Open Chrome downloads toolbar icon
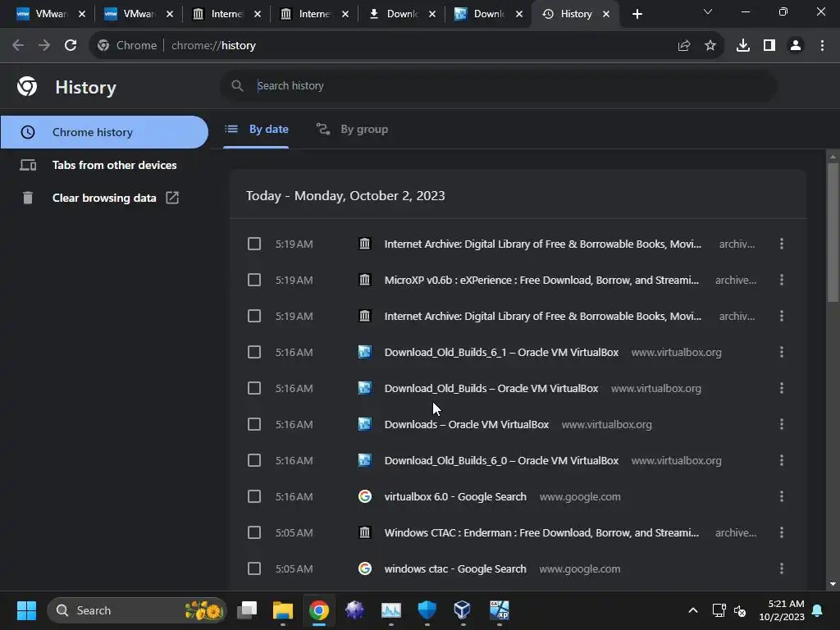This screenshot has height=630, width=840. pyautogui.click(x=743, y=46)
